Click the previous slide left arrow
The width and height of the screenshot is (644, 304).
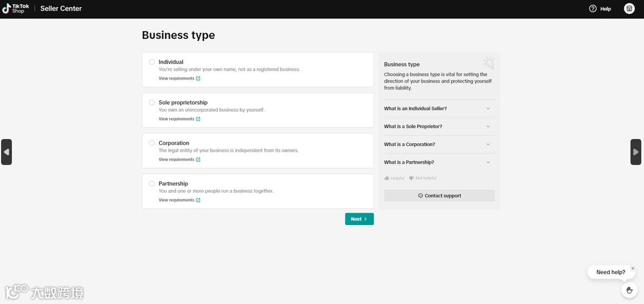click(x=6, y=152)
